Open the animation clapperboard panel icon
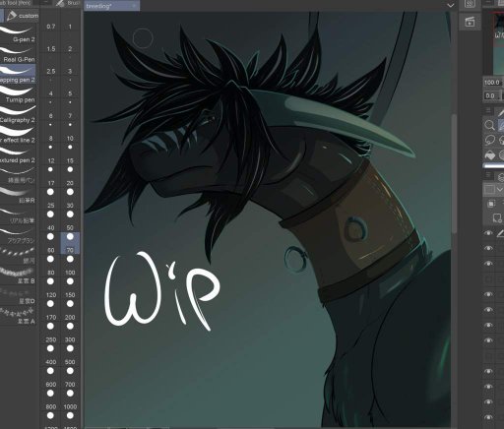 coord(470,22)
